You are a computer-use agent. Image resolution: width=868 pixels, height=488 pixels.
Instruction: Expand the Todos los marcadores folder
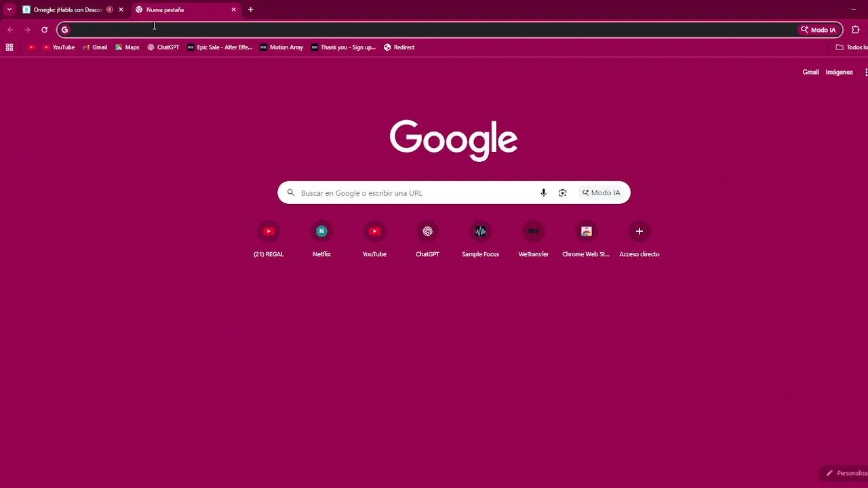click(852, 47)
